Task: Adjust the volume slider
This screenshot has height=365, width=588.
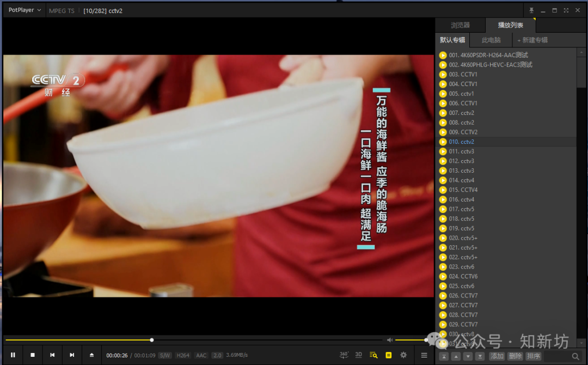Action: click(411, 340)
